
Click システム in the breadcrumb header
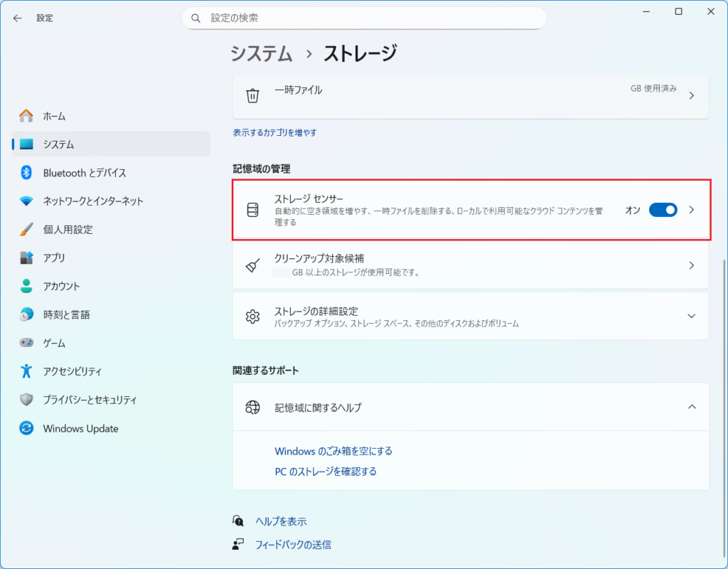click(x=262, y=53)
